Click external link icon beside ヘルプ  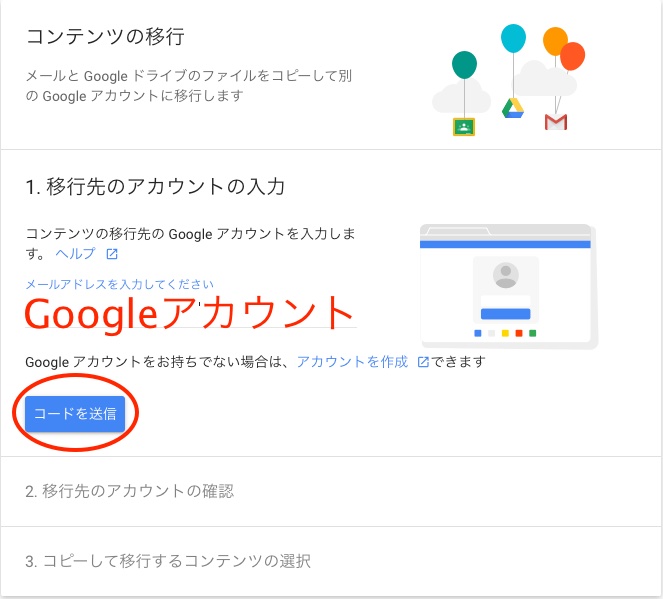point(112,254)
